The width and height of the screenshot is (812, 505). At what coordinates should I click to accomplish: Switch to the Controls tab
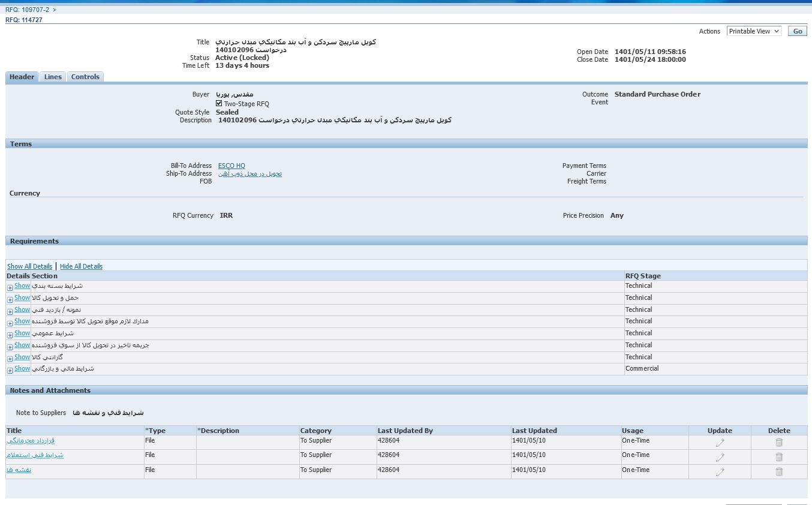[85, 77]
